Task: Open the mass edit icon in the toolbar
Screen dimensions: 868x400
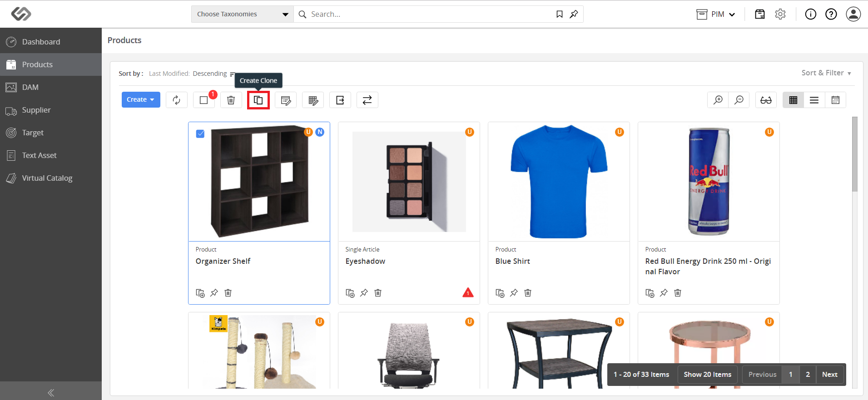Action: (x=286, y=100)
